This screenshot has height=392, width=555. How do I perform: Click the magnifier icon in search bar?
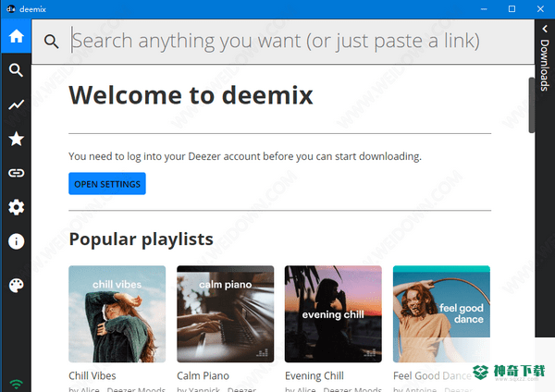[51, 42]
